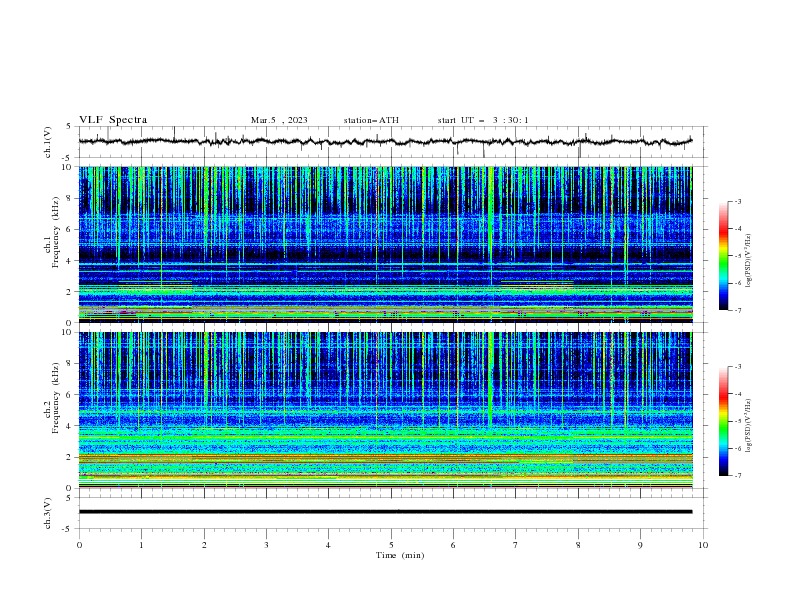Select the "ch.1 Frequency (kHz)" axis label
The width and height of the screenshot is (792, 612).
pyautogui.click(x=52, y=232)
